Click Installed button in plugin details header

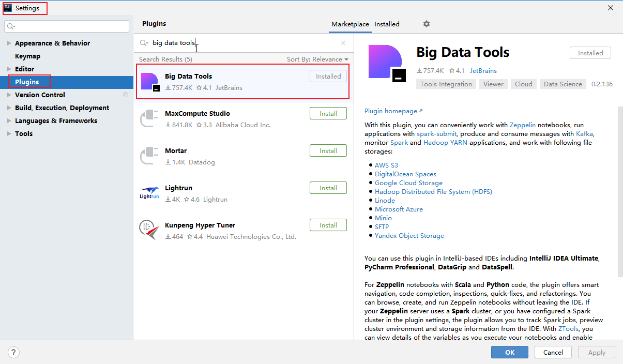pyautogui.click(x=590, y=53)
